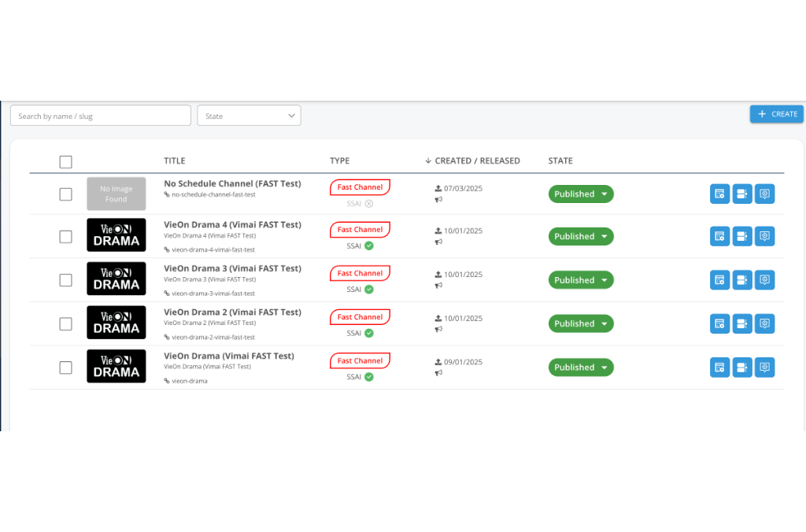Click the SSAI disabled icon for No Schedule Channel
Image resolution: width=806 pixels, height=532 pixels.
(369, 203)
